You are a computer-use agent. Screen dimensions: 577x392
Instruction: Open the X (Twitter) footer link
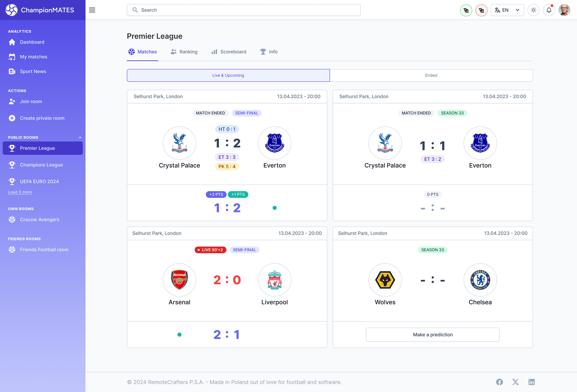(515, 382)
